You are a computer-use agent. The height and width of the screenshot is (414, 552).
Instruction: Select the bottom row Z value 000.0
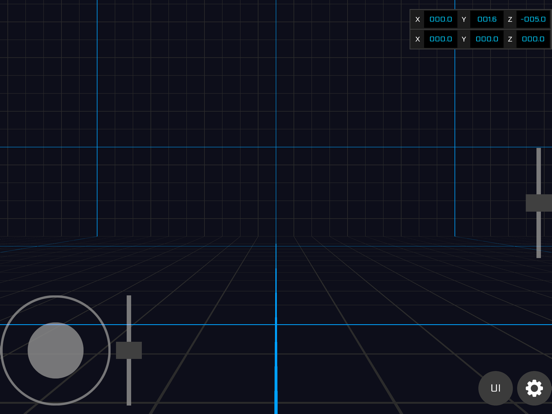coord(533,39)
